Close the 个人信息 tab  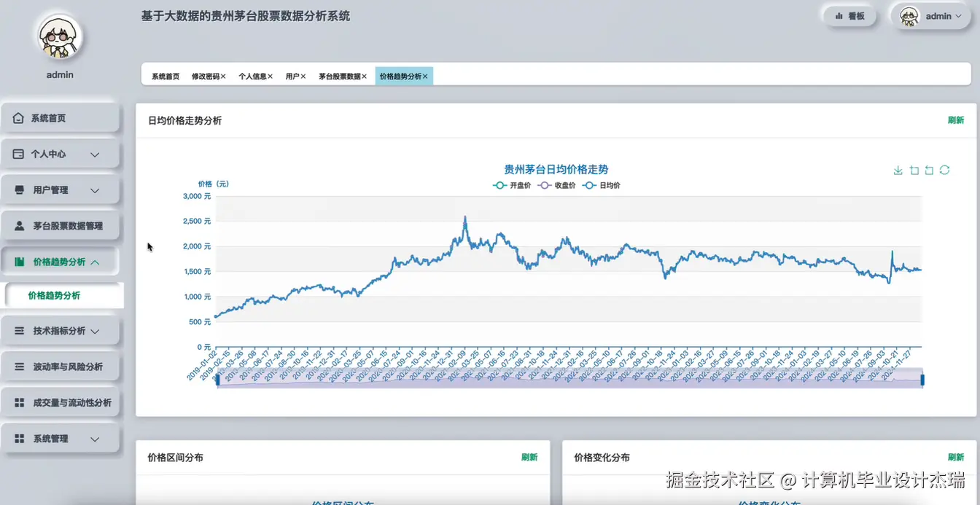pyautogui.click(x=270, y=77)
